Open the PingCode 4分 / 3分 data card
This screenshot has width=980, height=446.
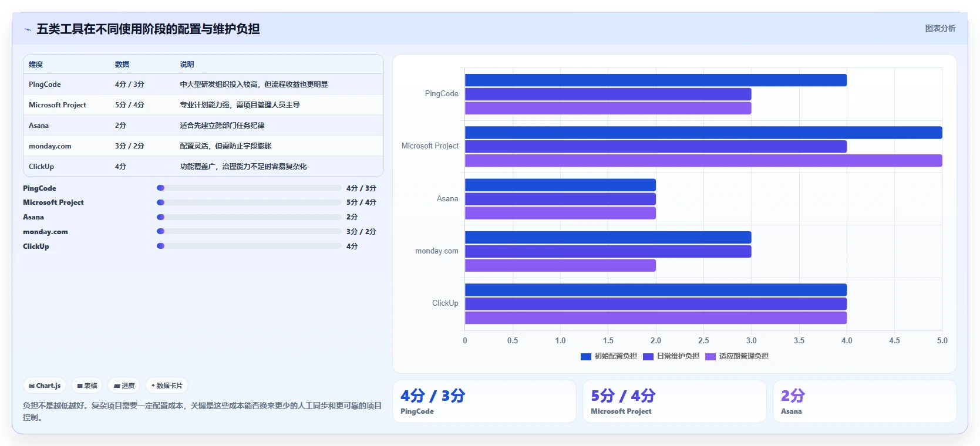point(484,401)
